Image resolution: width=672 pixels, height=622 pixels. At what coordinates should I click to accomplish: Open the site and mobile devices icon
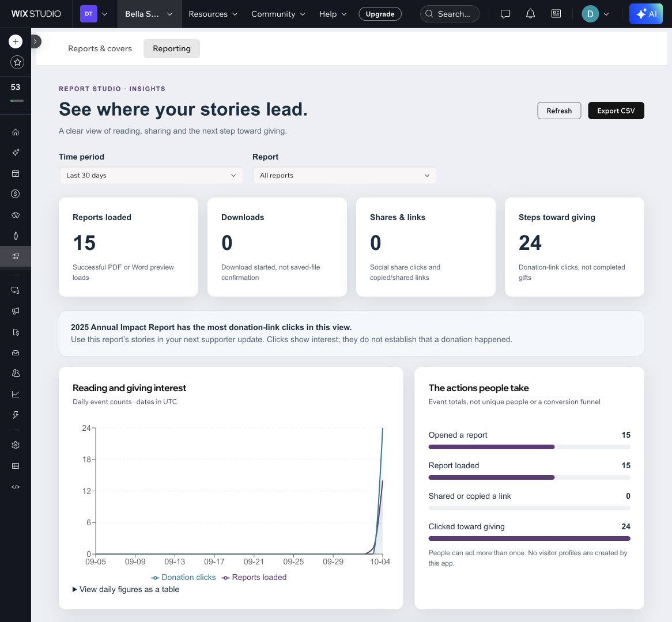click(16, 290)
